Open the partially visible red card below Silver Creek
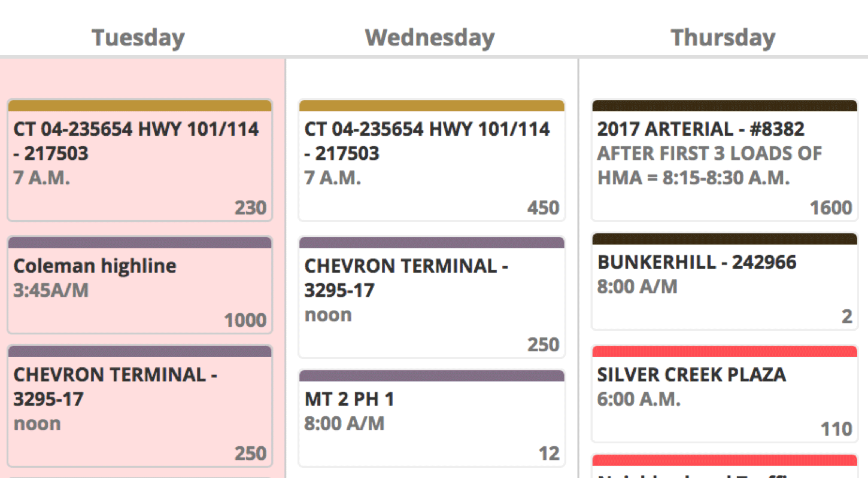 (x=725, y=466)
